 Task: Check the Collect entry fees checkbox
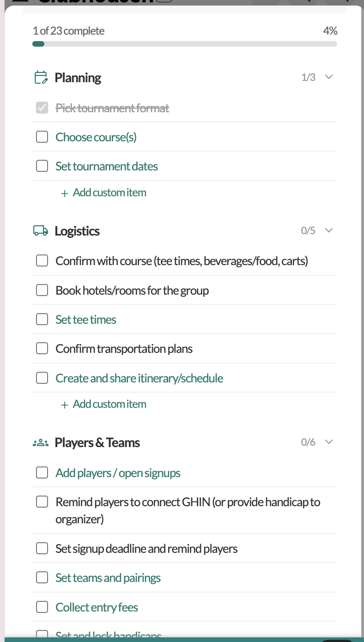tap(42, 606)
